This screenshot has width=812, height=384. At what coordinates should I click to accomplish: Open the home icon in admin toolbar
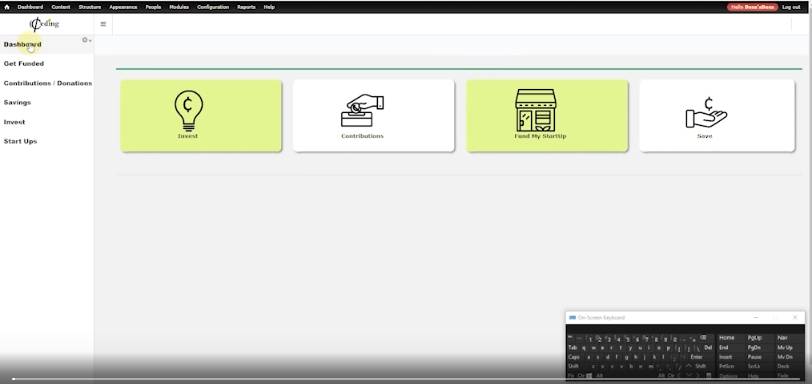(7, 7)
